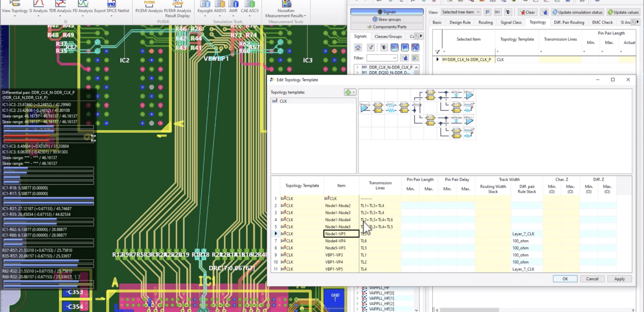Expand DDR_CLK_N-DDR_CLK_P tree node

[357, 67]
